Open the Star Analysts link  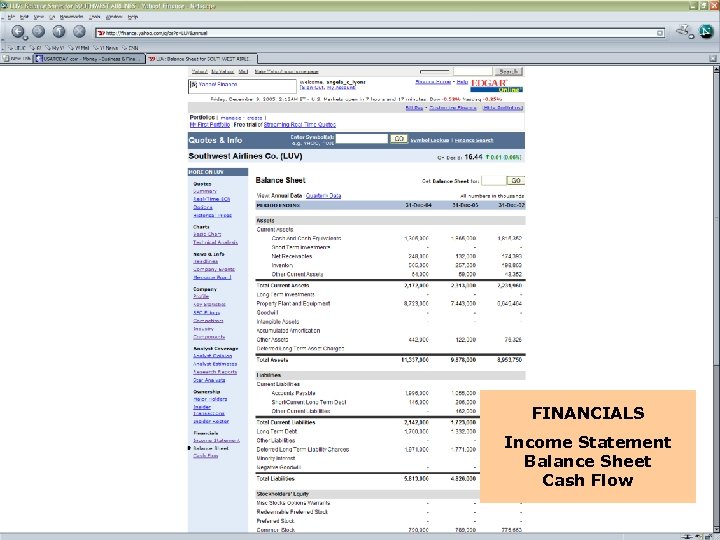(x=209, y=380)
